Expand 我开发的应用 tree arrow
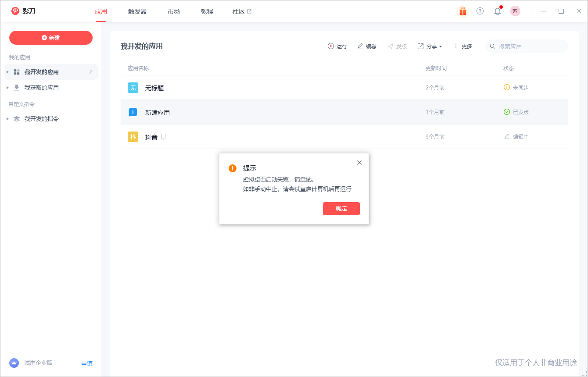Viewport: 588px width, 377px height. (x=7, y=72)
